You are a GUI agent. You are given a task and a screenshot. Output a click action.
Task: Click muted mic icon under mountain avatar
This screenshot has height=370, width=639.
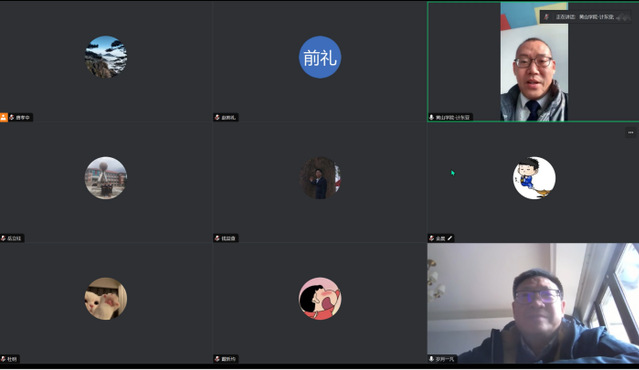[12, 117]
